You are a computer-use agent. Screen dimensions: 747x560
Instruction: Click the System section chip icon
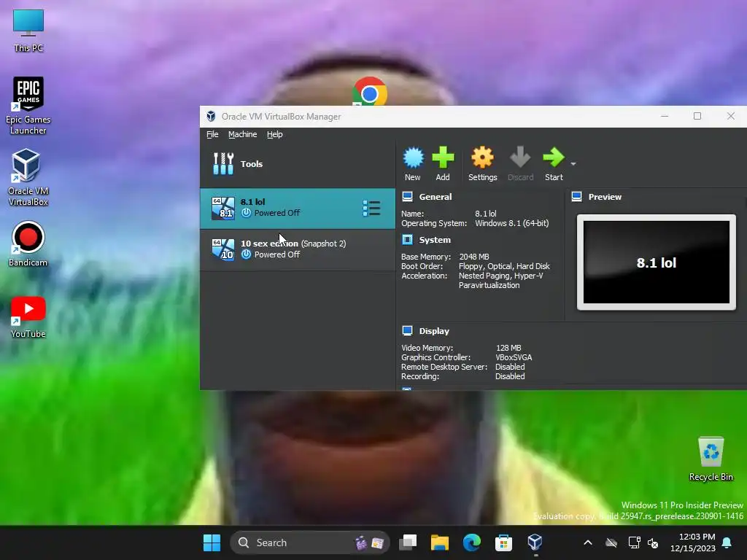407,239
